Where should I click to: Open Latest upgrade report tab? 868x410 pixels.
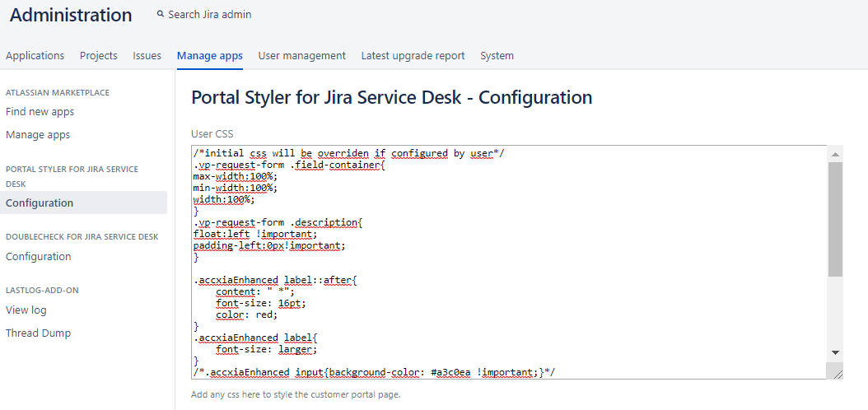pyautogui.click(x=413, y=55)
